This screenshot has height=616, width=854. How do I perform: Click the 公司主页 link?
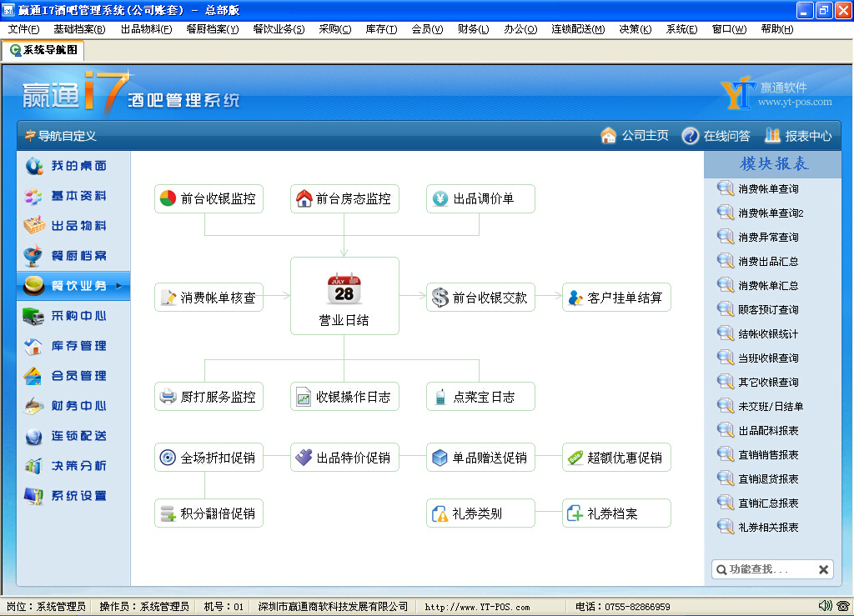click(x=635, y=136)
